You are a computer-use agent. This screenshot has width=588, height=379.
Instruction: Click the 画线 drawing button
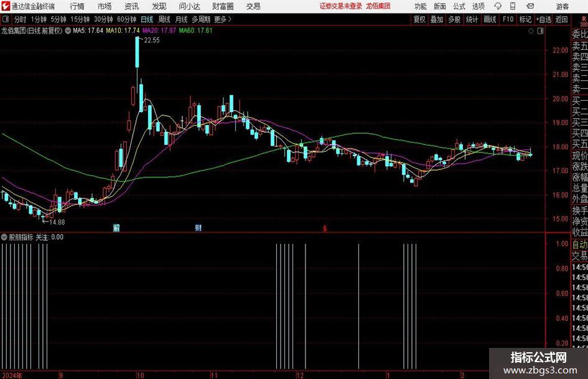(x=490, y=19)
